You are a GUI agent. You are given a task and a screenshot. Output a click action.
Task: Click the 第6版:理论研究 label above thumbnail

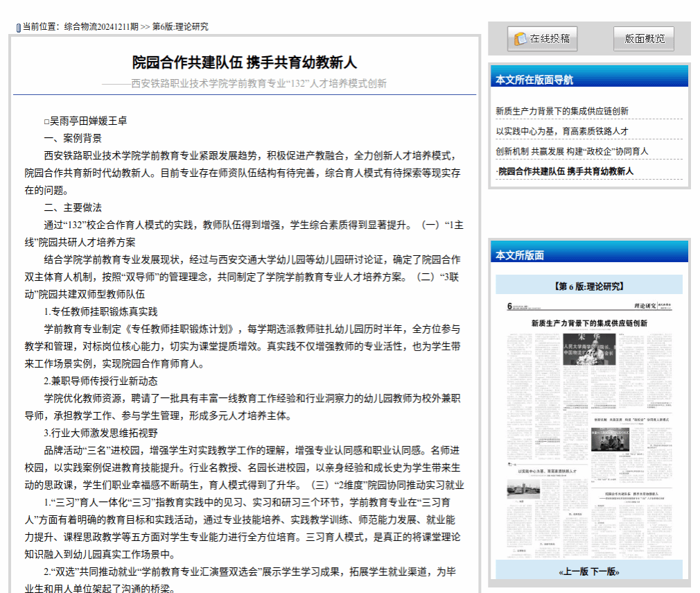pyautogui.click(x=589, y=286)
